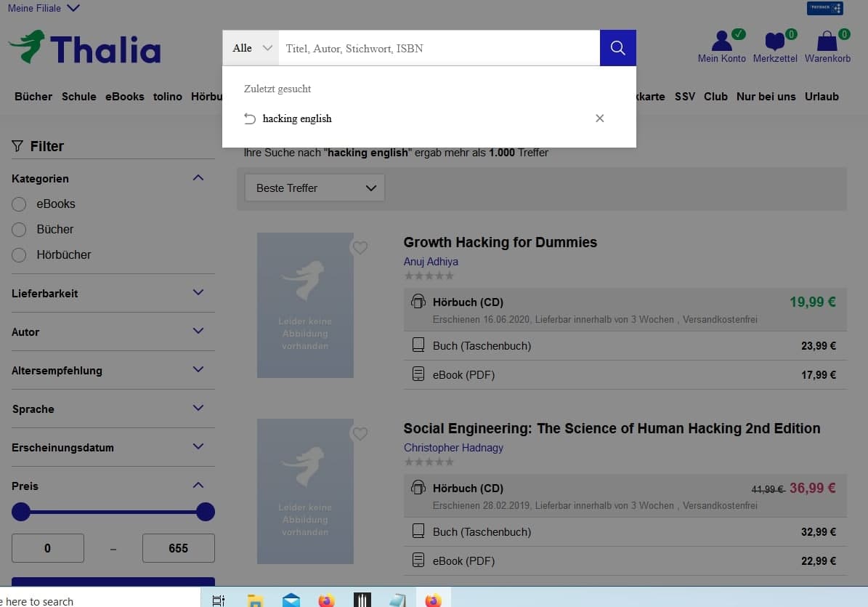Screen dimensions: 868x607
Task: Select the eBooks category radio button
Action: [x=20, y=204]
